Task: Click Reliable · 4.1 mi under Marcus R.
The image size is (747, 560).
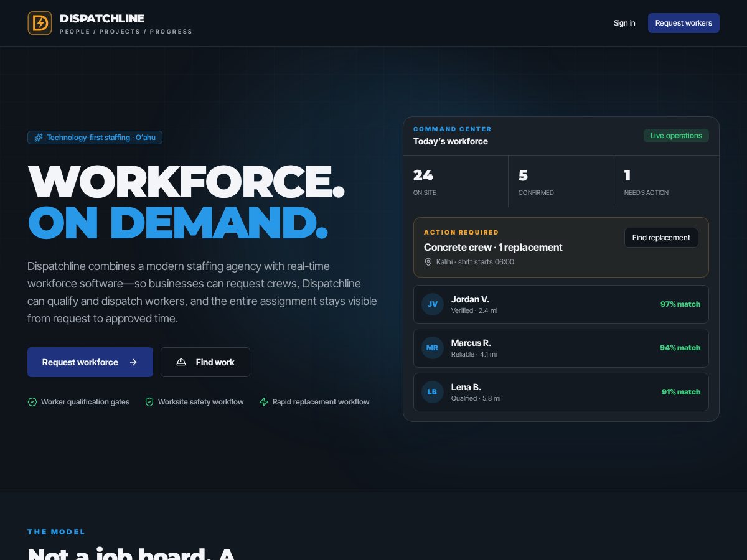Action: (474, 354)
